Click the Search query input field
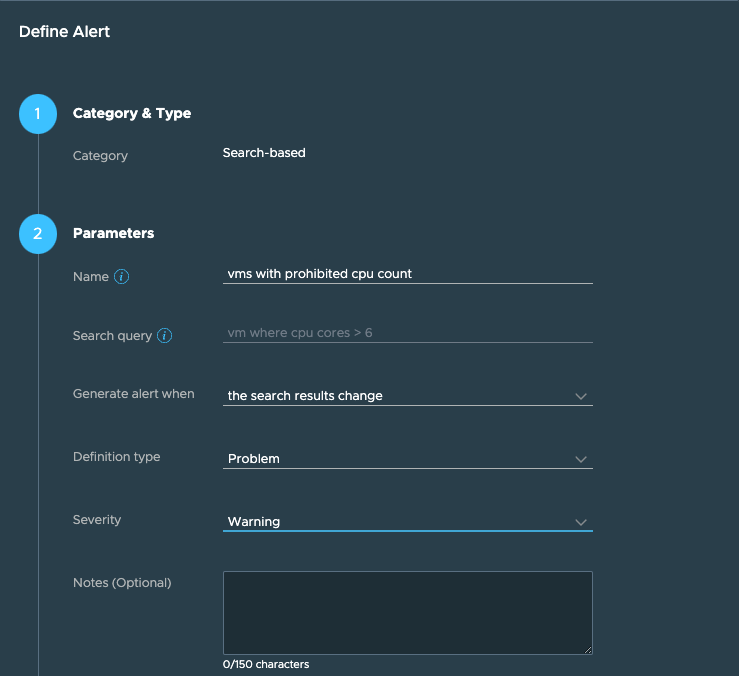 point(408,333)
